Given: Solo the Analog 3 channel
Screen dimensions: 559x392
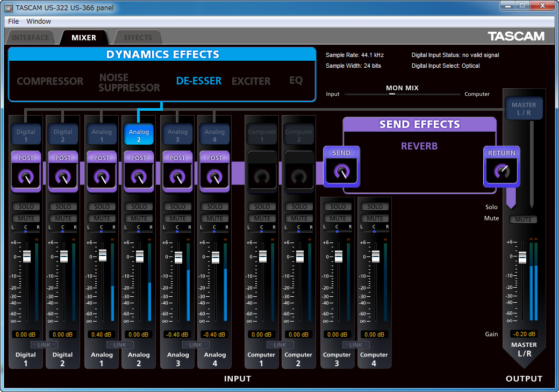Looking at the screenshot, I should pyautogui.click(x=177, y=206).
